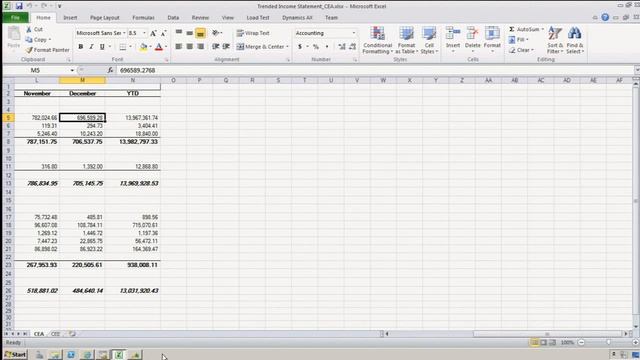640x360 pixels.
Task: Click the Format cells icon
Action: pyautogui.click(x=492, y=33)
